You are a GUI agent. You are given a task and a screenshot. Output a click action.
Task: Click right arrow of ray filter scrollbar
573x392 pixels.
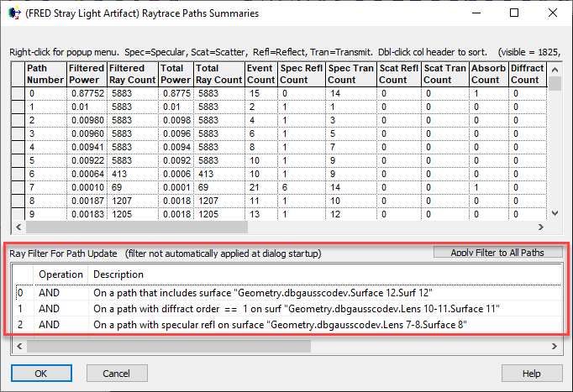coord(555,346)
